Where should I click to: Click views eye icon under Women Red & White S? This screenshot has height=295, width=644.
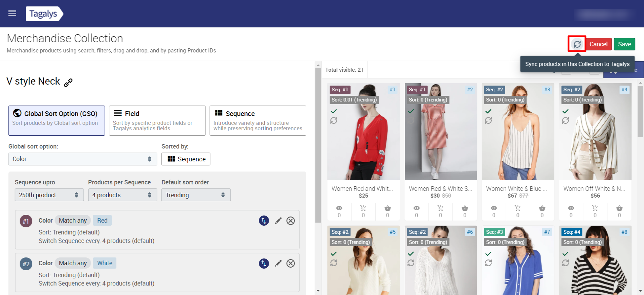click(417, 208)
